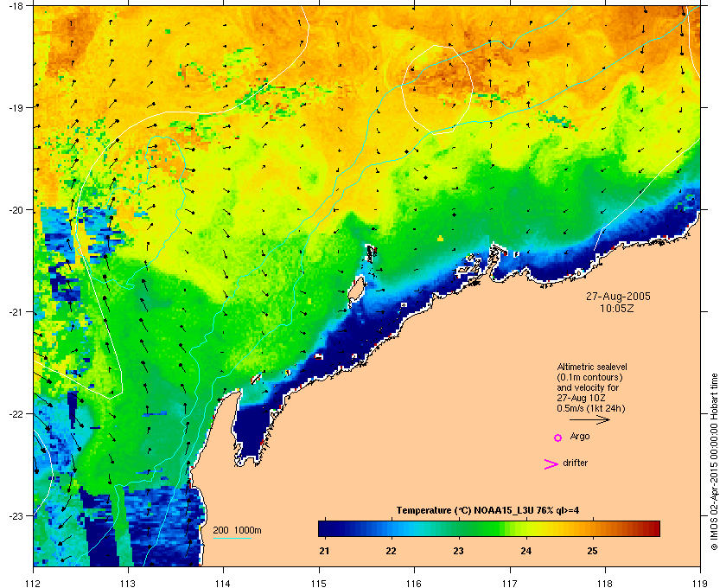Click the colorbar tick label 22
This screenshot has width=726, height=588.
tap(392, 551)
